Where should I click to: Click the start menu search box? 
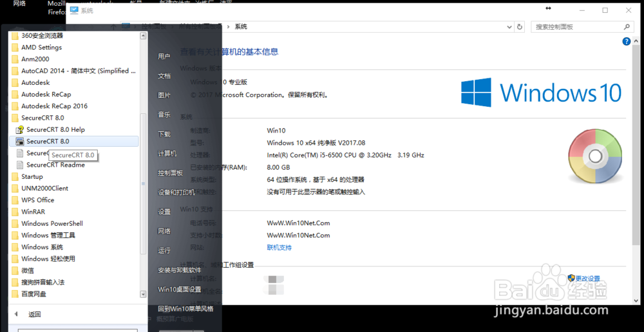(x=78, y=330)
